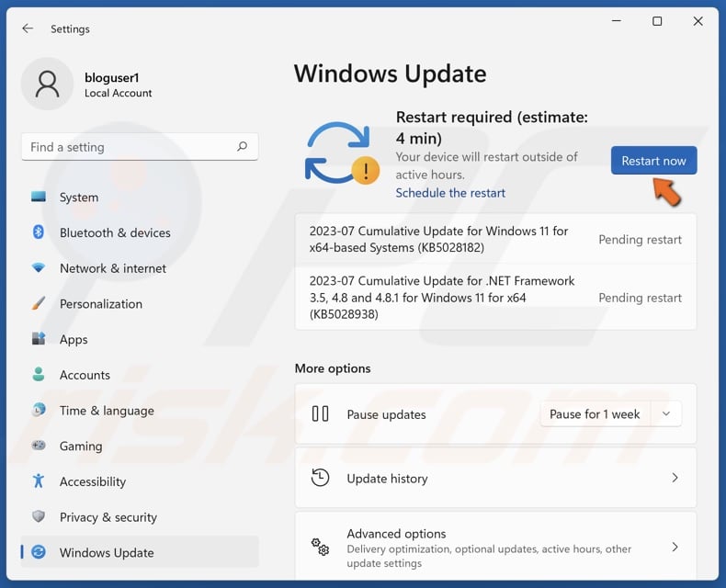Image resolution: width=726 pixels, height=588 pixels.
Task: Open Personalization settings
Action: coord(140,304)
